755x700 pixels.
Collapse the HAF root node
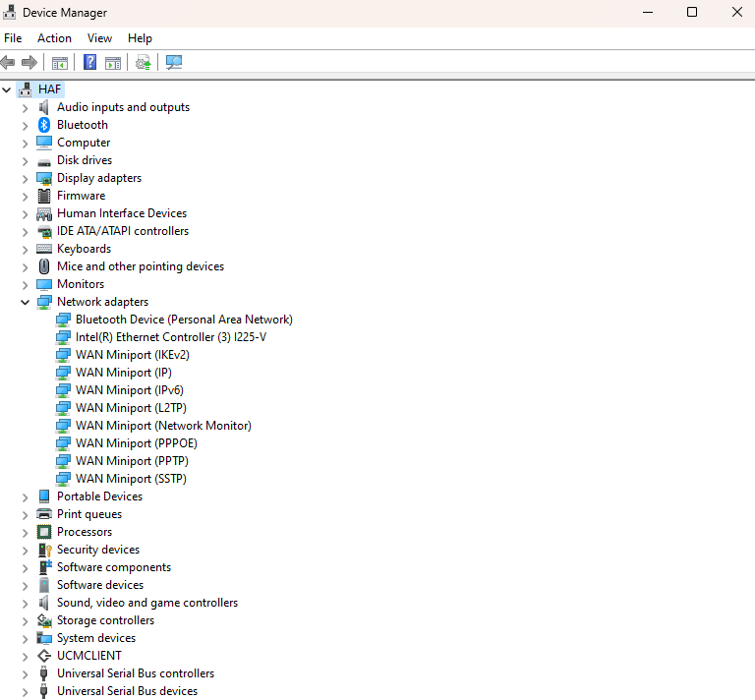click(x=6, y=89)
